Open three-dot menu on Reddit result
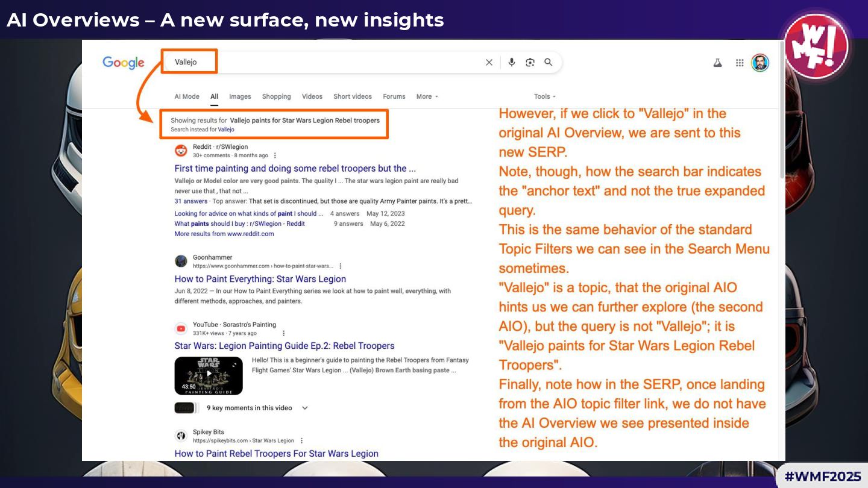This screenshot has width=868, height=488. coord(275,155)
